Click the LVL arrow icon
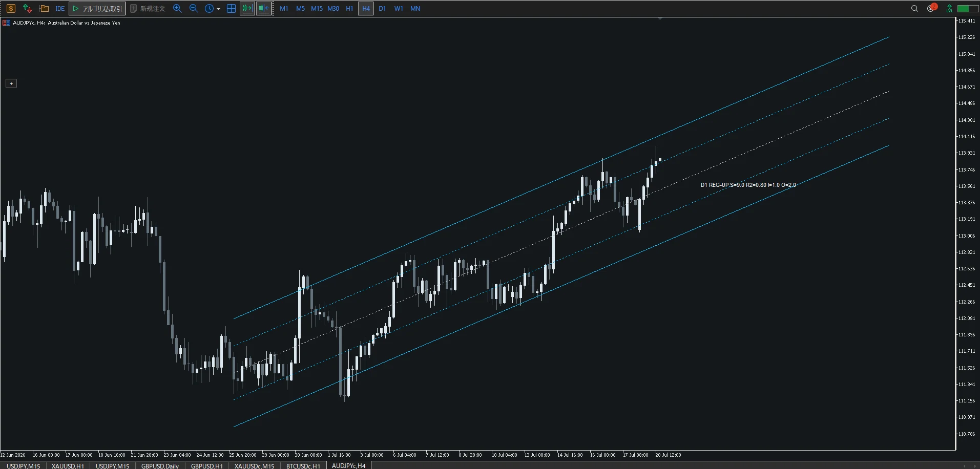 click(x=949, y=8)
